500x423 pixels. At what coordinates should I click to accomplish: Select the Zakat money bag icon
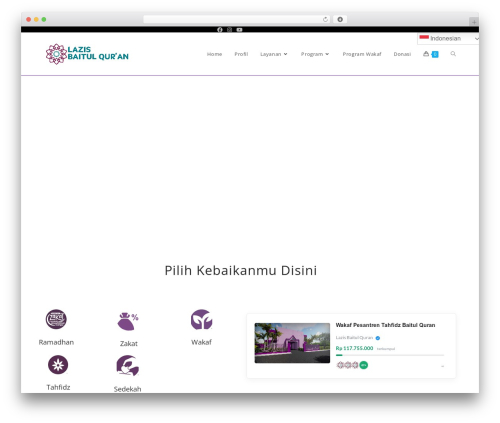click(128, 321)
